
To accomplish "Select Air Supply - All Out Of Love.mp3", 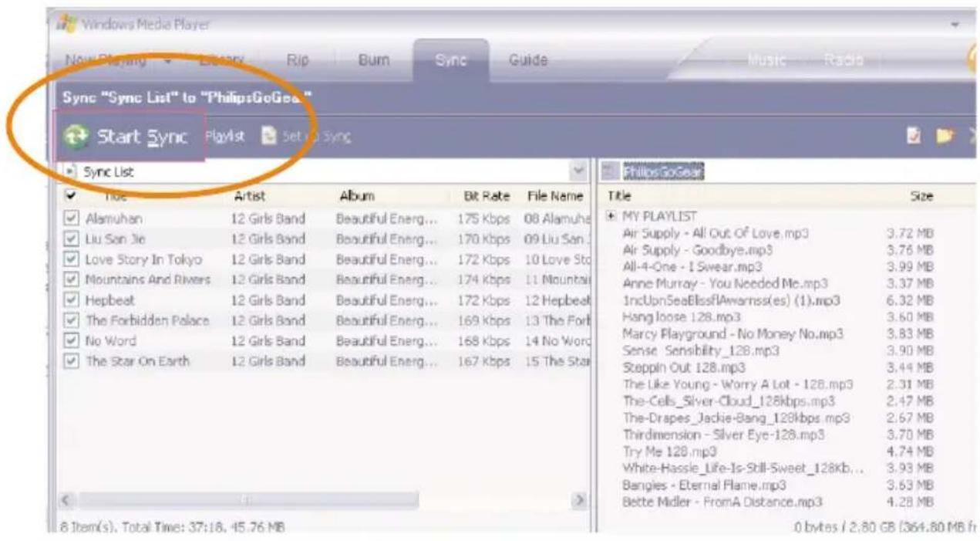I will (716, 233).
